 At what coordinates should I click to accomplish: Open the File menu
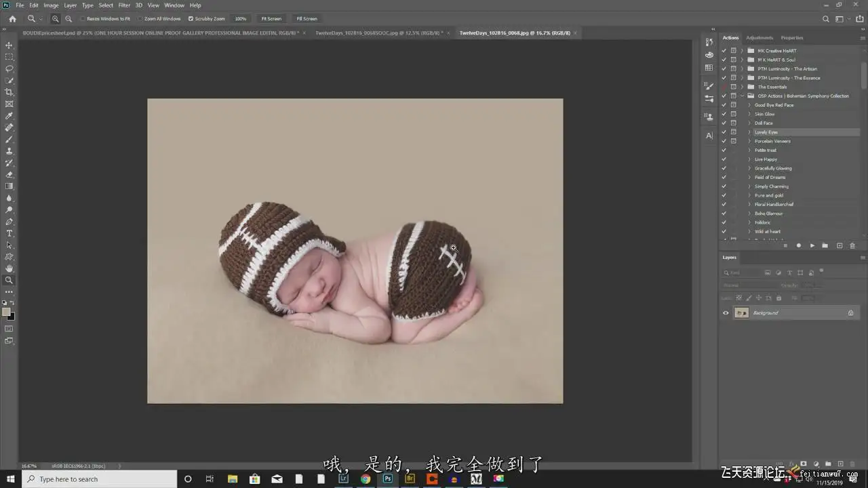click(20, 5)
